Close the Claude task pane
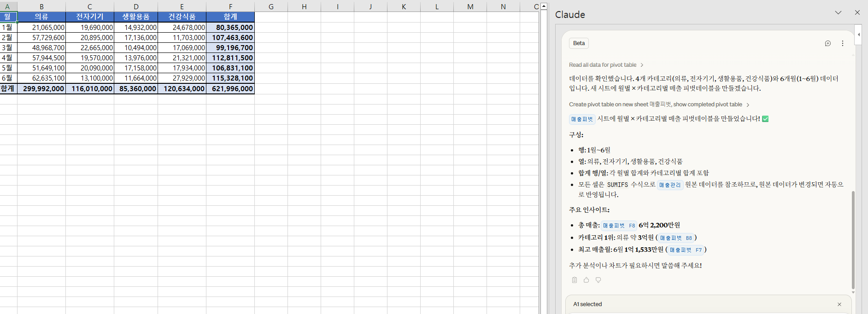Viewport: 868px width, 314px height. coord(857,12)
